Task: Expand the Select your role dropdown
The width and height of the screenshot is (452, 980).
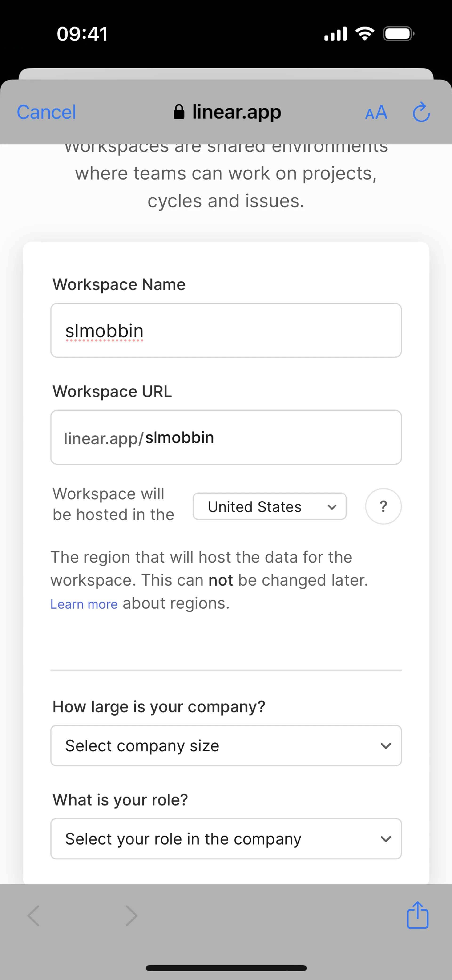Action: pyautogui.click(x=226, y=839)
